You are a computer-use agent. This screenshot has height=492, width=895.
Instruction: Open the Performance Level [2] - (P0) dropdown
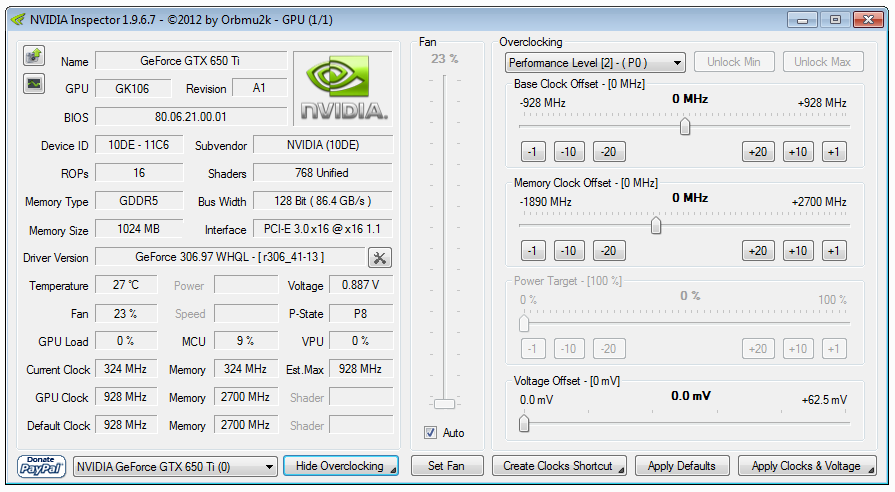(595, 62)
